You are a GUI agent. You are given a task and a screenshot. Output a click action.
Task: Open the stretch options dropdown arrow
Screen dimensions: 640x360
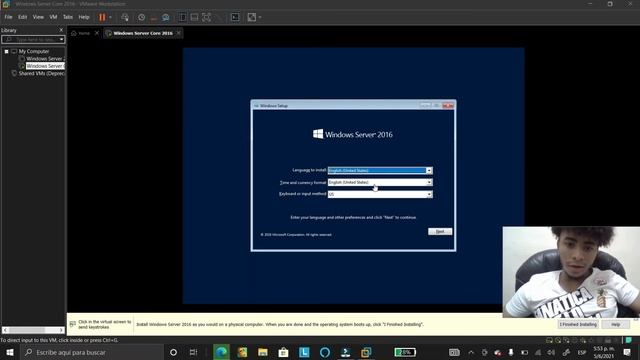click(x=260, y=17)
